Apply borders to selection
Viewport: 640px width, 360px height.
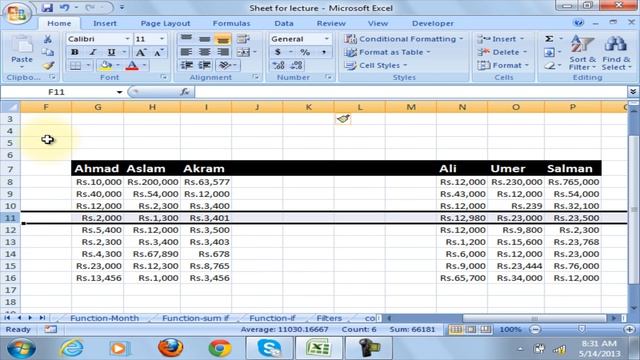point(76,65)
